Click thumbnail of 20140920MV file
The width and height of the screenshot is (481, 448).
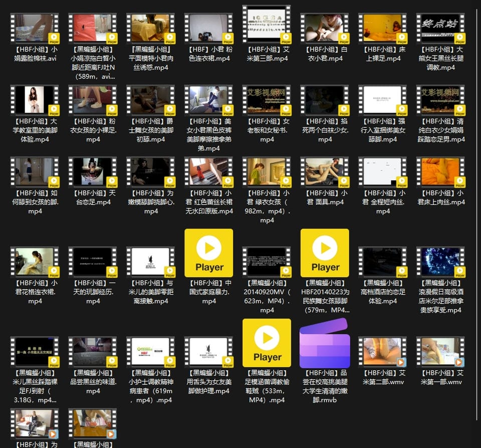point(267,262)
